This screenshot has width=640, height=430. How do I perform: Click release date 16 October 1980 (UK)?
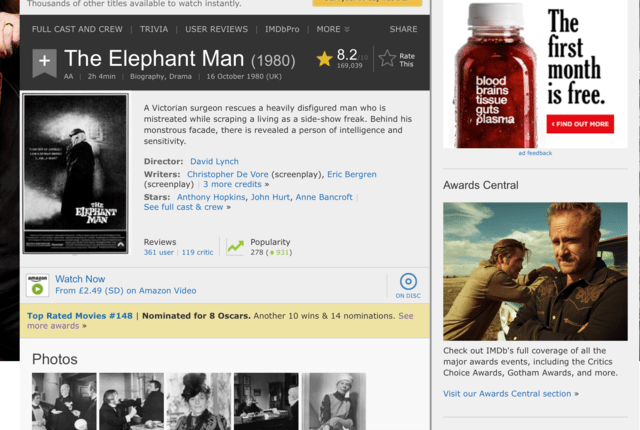(x=244, y=77)
